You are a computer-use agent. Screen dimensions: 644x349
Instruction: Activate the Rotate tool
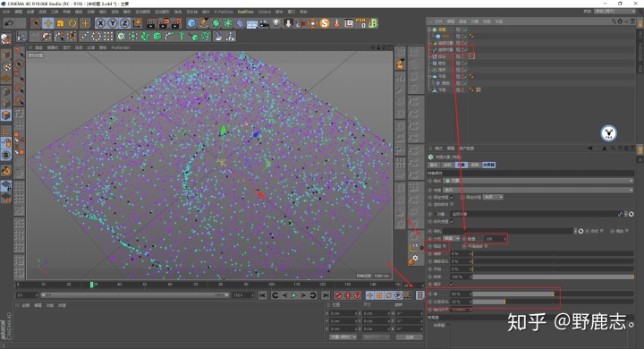[72, 23]
